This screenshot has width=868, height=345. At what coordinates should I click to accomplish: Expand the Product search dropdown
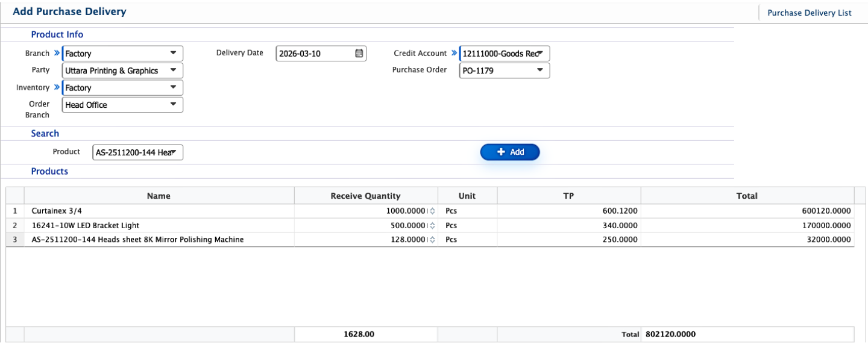click(x=173, y=153)
